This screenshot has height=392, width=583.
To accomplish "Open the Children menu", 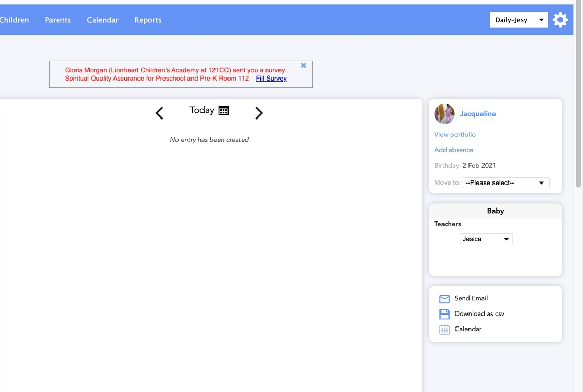I will tap(14, 20).
